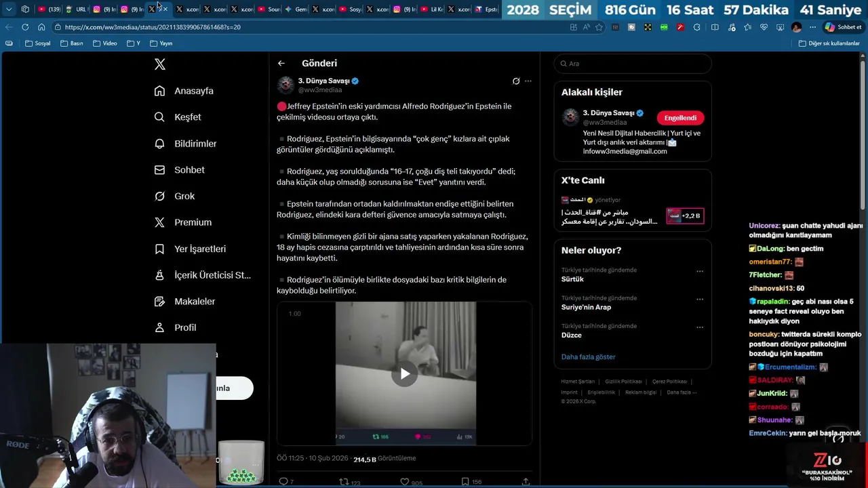The width and height of the screenshot is (868, 488).
Task: Open Yayın bookmarks folder
Action: [161, 43]
